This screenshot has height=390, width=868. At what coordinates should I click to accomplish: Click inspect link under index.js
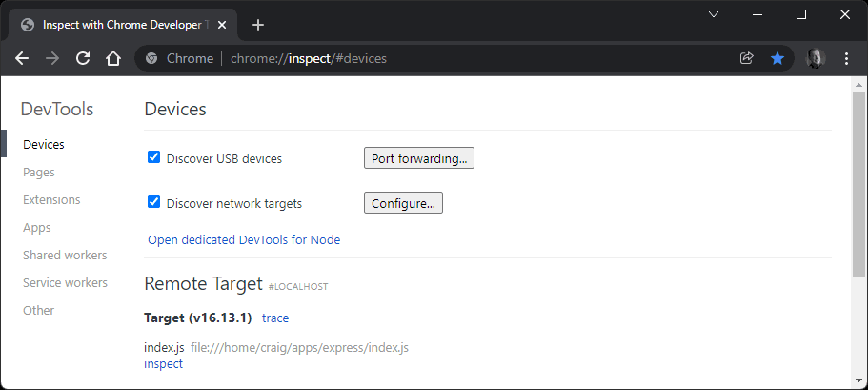[163, 363]
